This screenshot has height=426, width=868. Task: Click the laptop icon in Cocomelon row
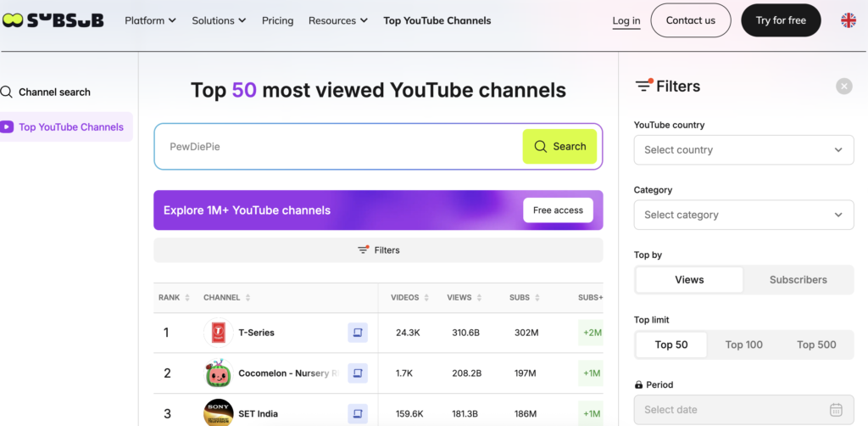(x=358, y=373)
